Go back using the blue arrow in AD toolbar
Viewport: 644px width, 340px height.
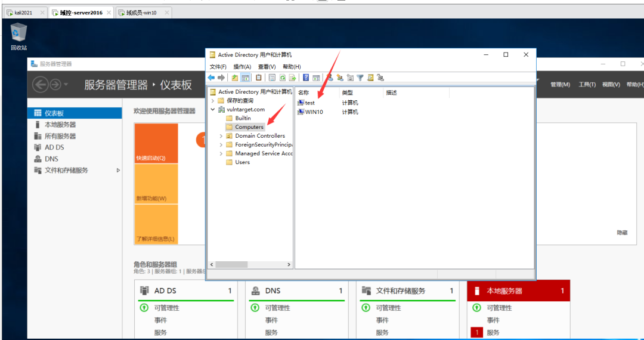pyautogui.click(x=211, y=78)
